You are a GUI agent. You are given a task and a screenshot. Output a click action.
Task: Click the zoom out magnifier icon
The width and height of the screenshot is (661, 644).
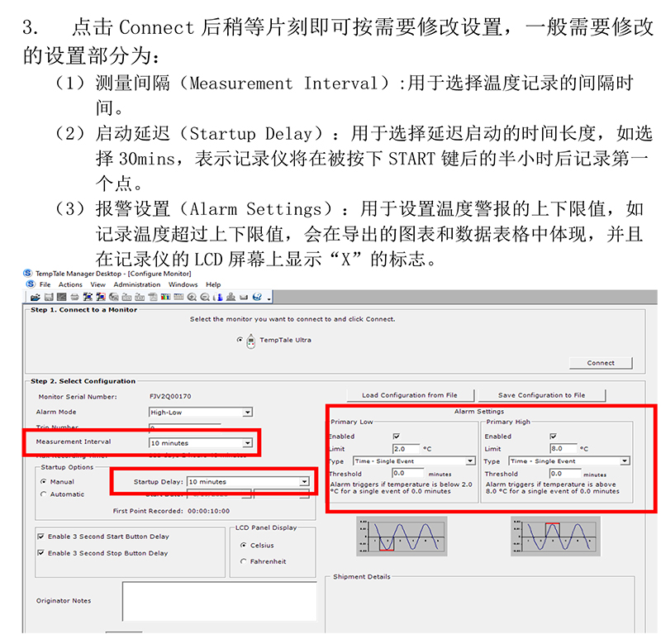coord(204,297)
